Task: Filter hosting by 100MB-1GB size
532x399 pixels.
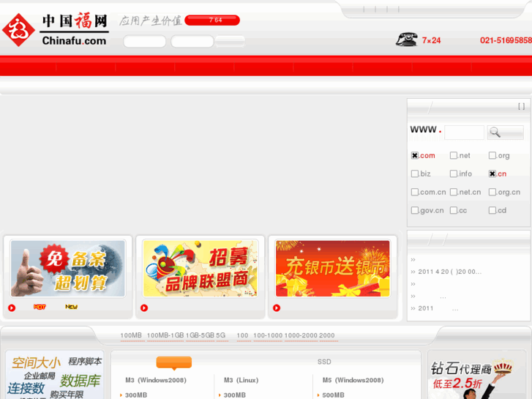Action: (x=165, y=335)
